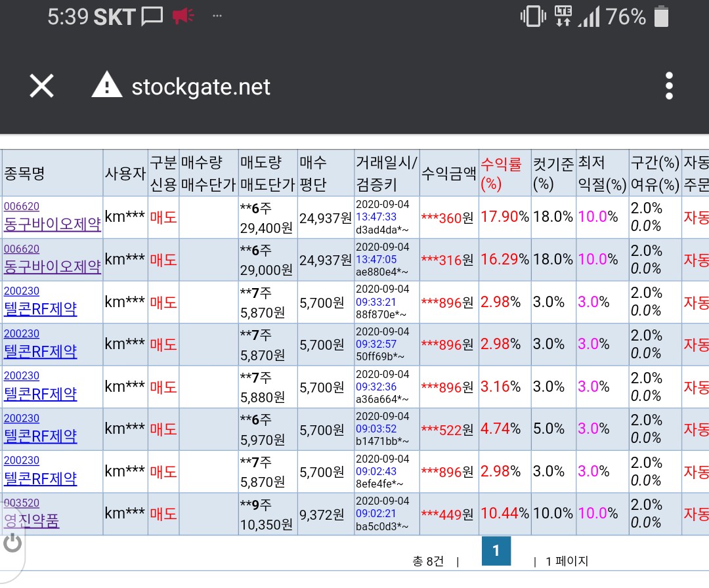Screen dimensions: 709x588
Task: Open 텔콘RF제약 link in the 4.74% row
Action: pos(41,436)
